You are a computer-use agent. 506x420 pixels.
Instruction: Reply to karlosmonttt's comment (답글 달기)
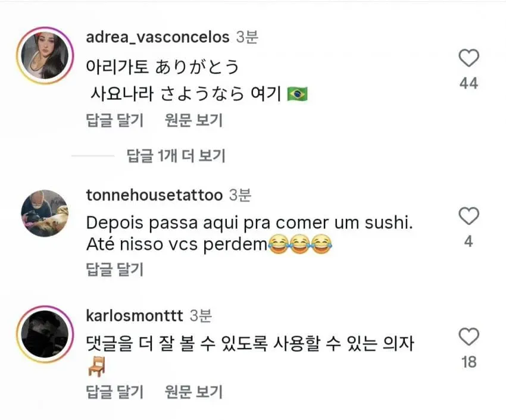114,391
